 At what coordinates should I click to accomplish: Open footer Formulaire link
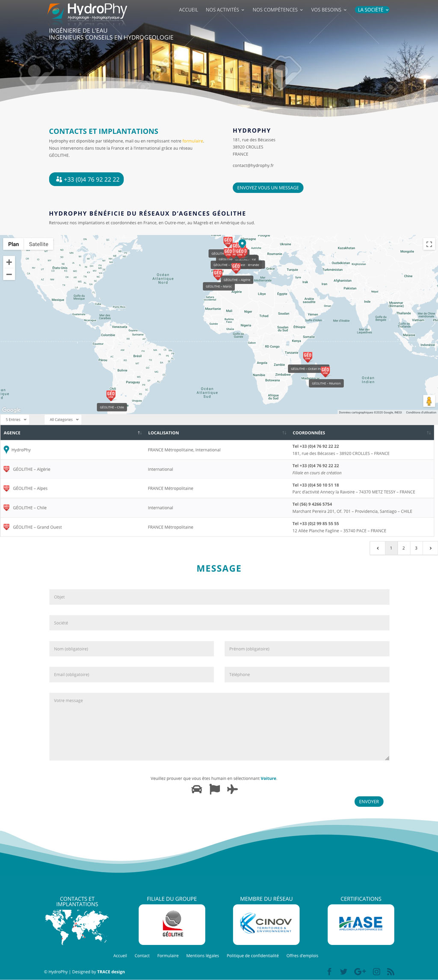(168, 956)
